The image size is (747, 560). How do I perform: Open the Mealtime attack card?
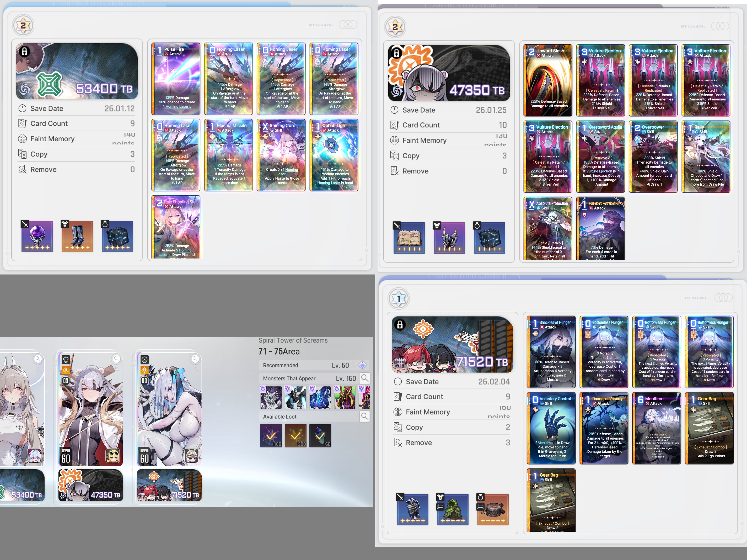657,428
